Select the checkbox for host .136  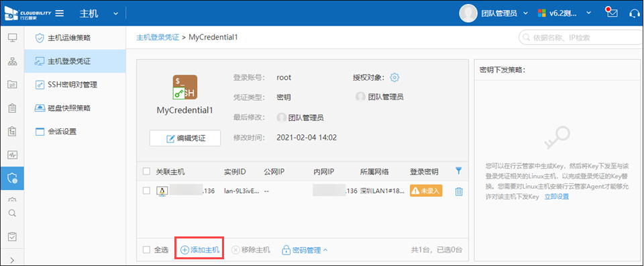click(x=147, y=191)
